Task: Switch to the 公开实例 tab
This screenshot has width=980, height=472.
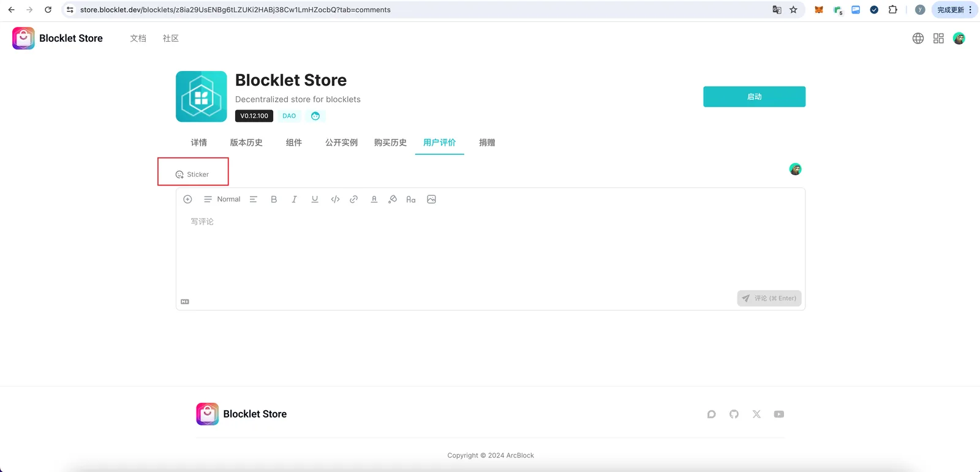Action: click(x=341, y=143)
